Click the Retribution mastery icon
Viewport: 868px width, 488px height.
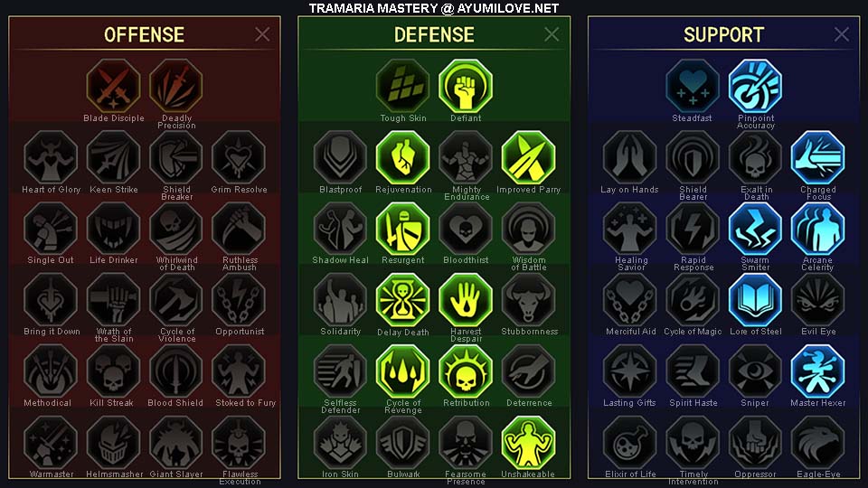click(466, 371)
